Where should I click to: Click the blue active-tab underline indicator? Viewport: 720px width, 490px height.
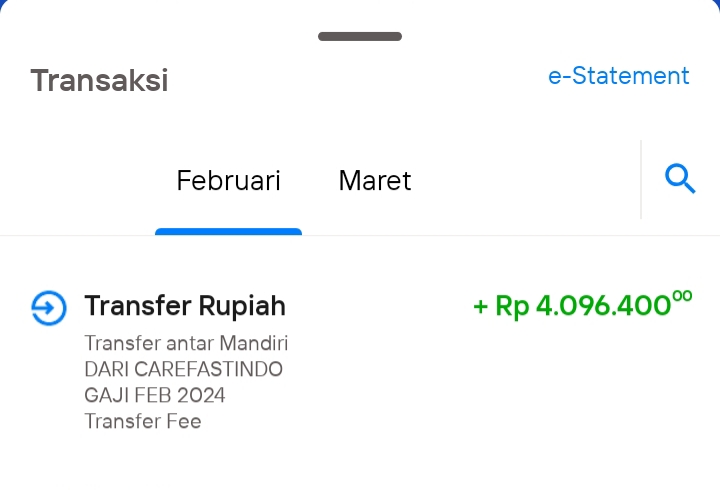point(228,231)
